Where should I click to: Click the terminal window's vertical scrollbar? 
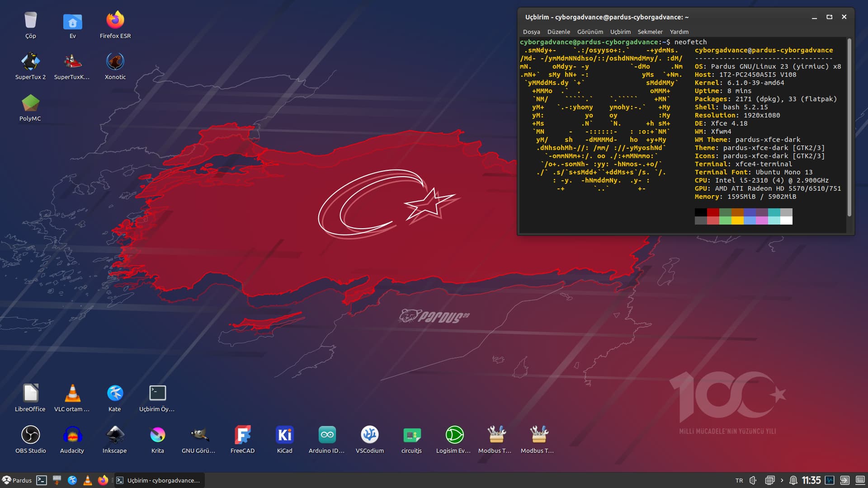coord(849,127)
